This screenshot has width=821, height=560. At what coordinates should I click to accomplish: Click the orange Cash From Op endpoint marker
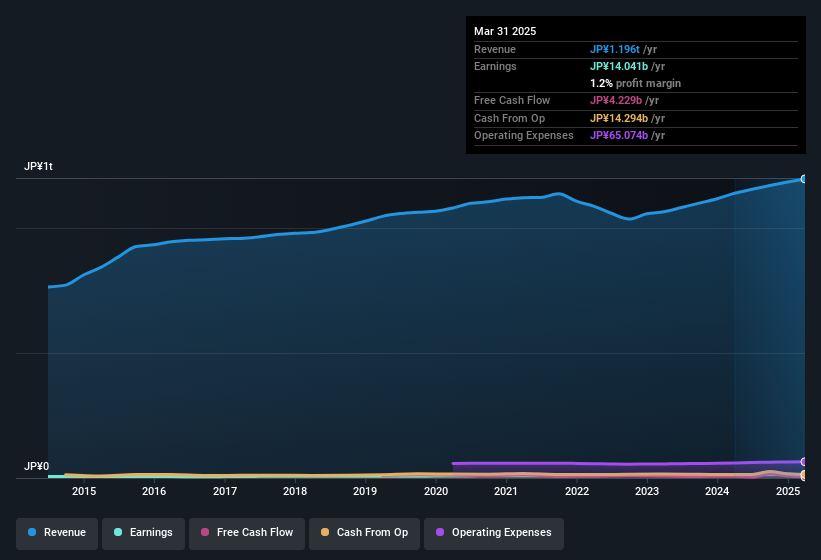pos(804,474)
